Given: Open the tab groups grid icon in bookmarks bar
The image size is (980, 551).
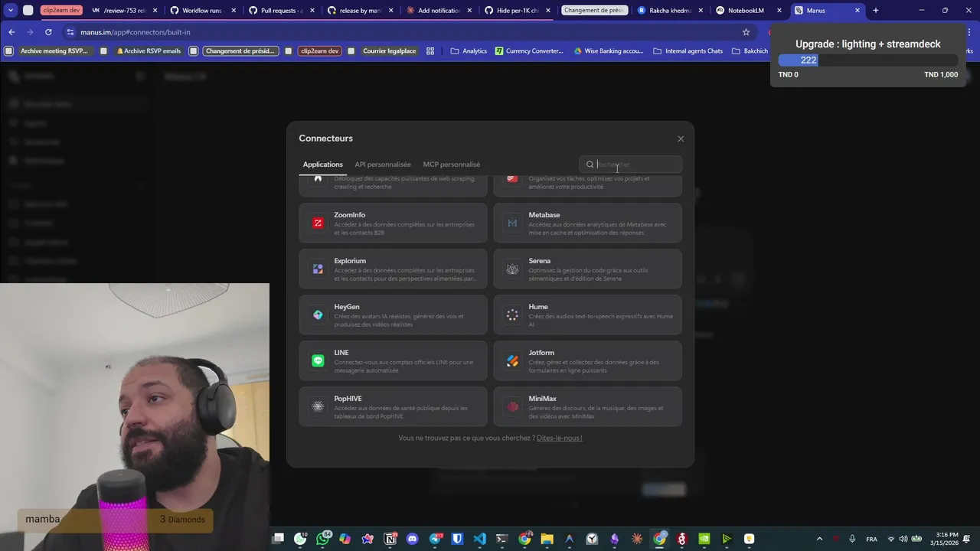Looking at the screenshot, I should (x=430, y=51).
